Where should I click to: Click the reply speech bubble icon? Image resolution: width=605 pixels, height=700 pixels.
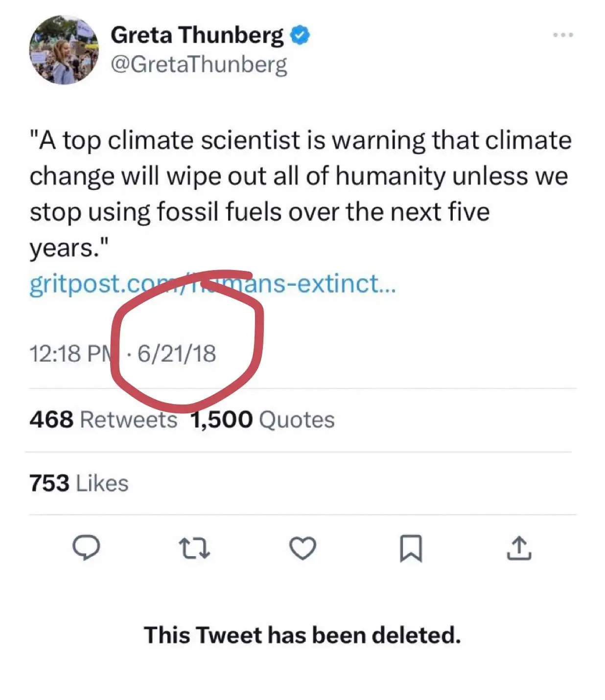click(86, 547)
